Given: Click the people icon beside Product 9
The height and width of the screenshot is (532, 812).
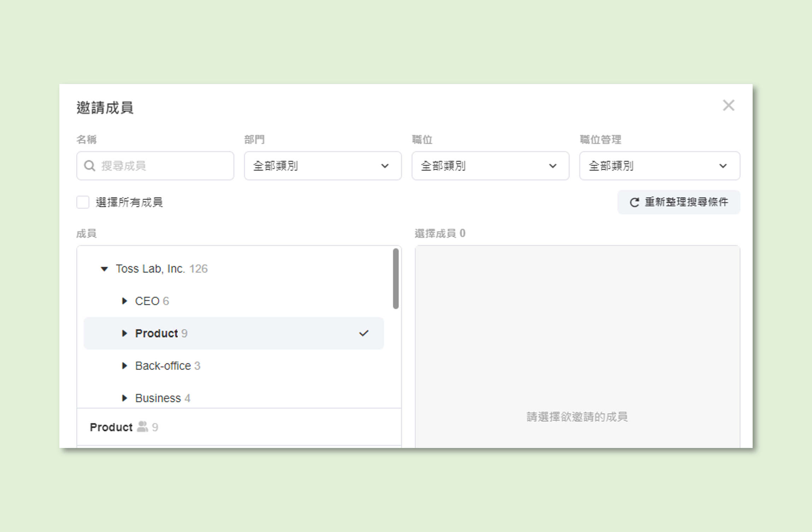Looking at the screenshot, I should 142,426.
